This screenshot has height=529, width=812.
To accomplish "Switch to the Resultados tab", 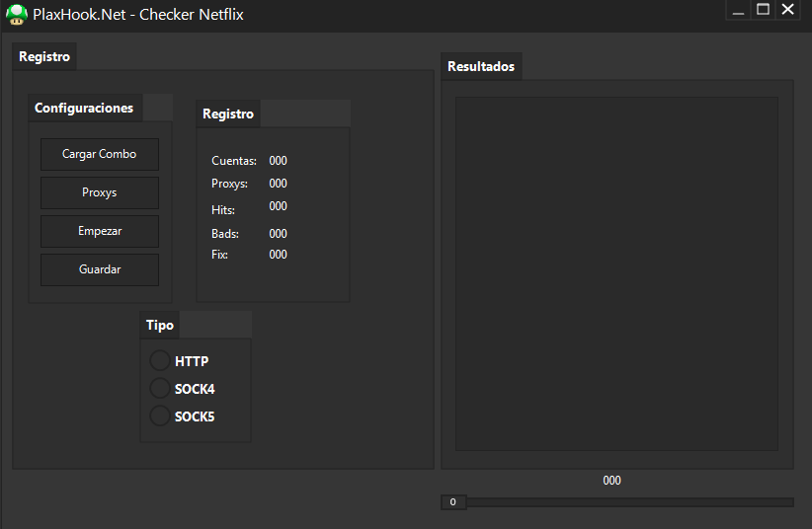I will [x=481, y=66].
